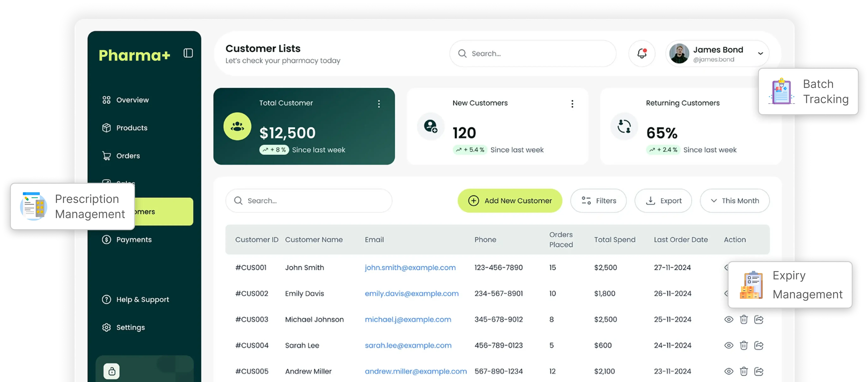Screen dimensions: 868x382
Task: Open the This Month period dropdown
Action: [735, 201]
